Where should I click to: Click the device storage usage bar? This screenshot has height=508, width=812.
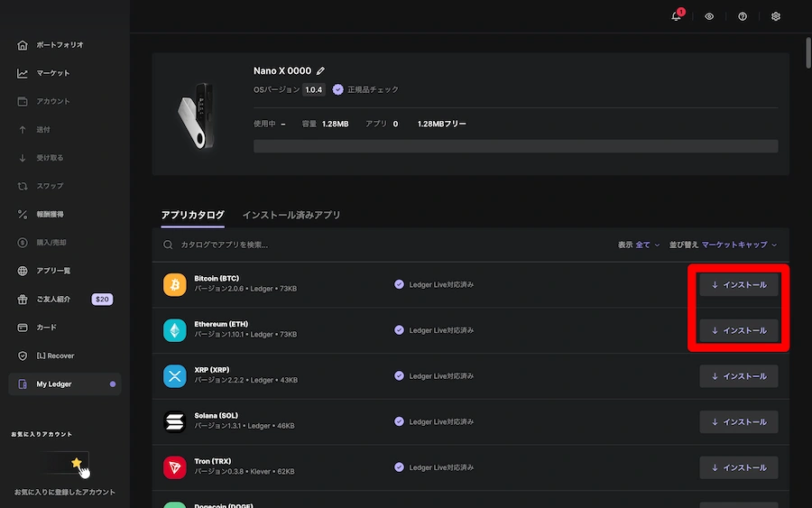pos(515,146)
